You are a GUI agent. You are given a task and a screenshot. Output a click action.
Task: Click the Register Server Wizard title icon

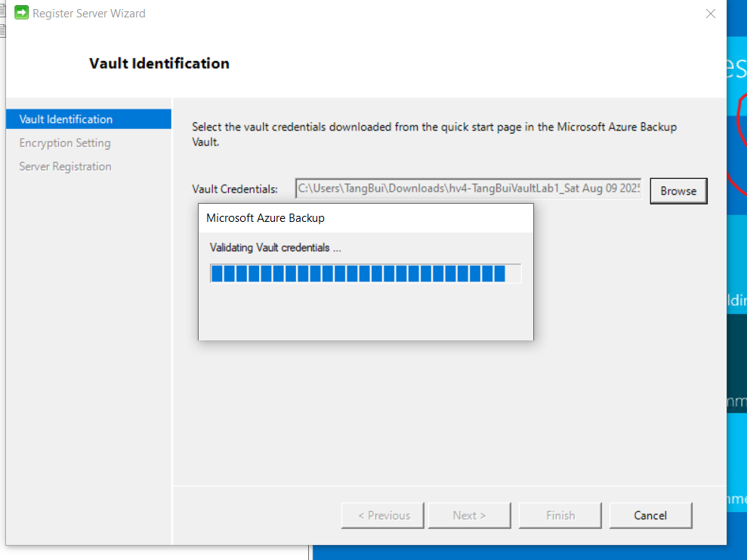click(21, 13)
